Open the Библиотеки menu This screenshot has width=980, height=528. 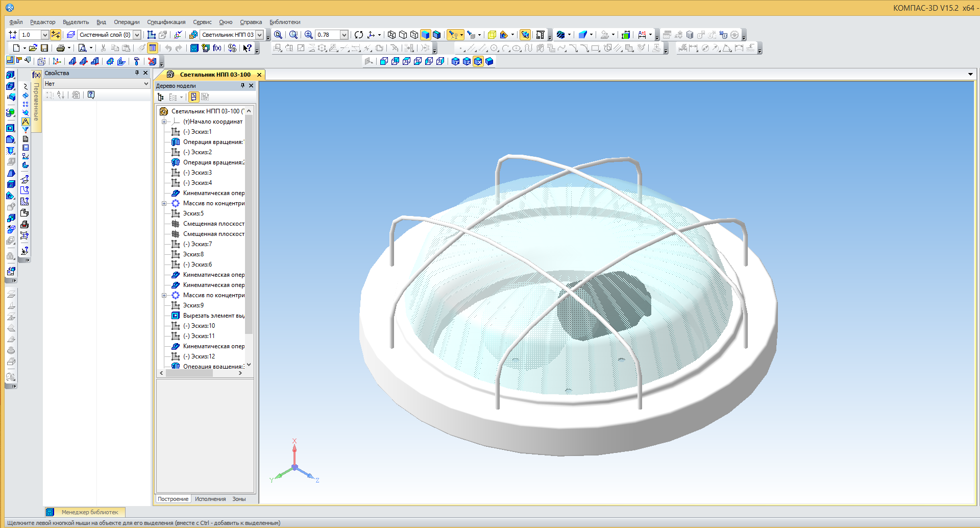click(285, 22)
